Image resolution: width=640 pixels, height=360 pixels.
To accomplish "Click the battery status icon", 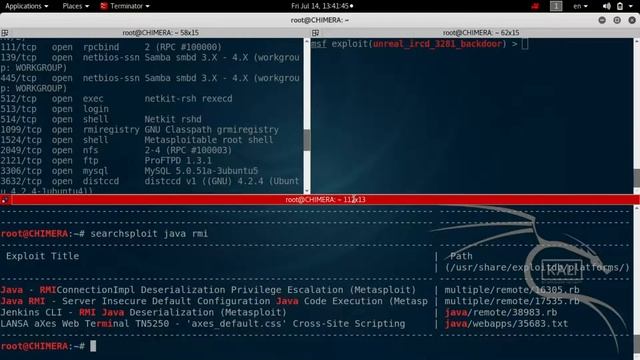I will (620, 6).
